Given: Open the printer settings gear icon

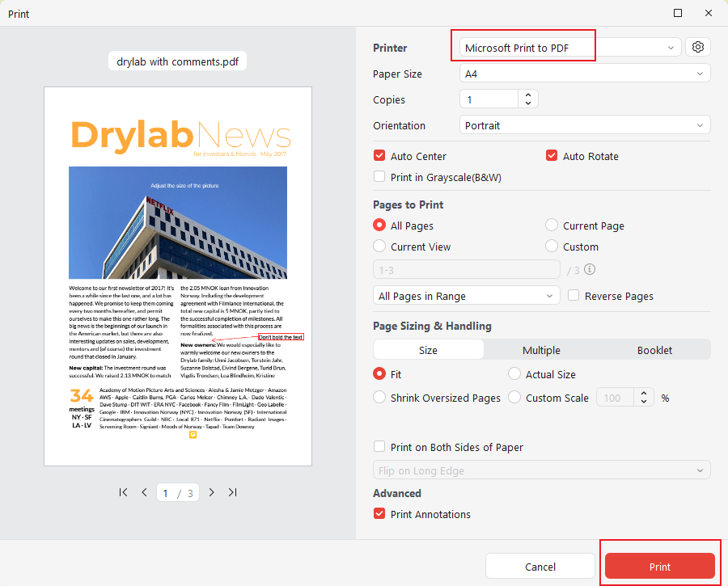Looking at the screenshot, I should [x=697, y=47].
